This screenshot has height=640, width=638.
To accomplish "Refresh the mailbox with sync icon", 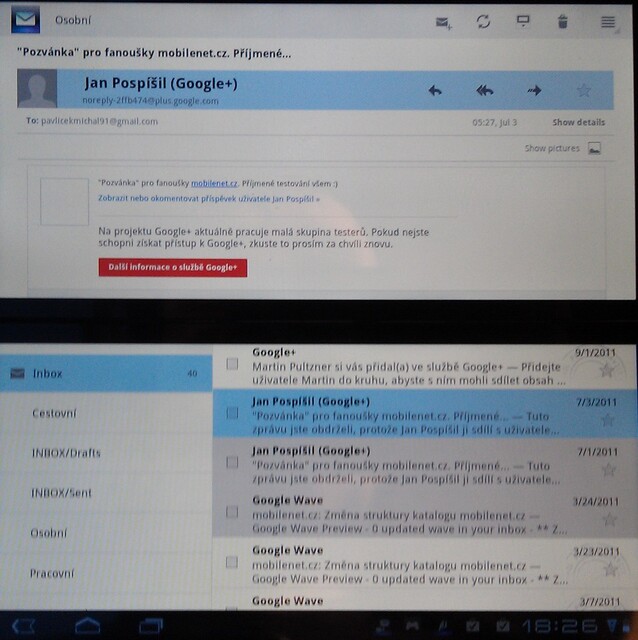I will coord(483,21).
